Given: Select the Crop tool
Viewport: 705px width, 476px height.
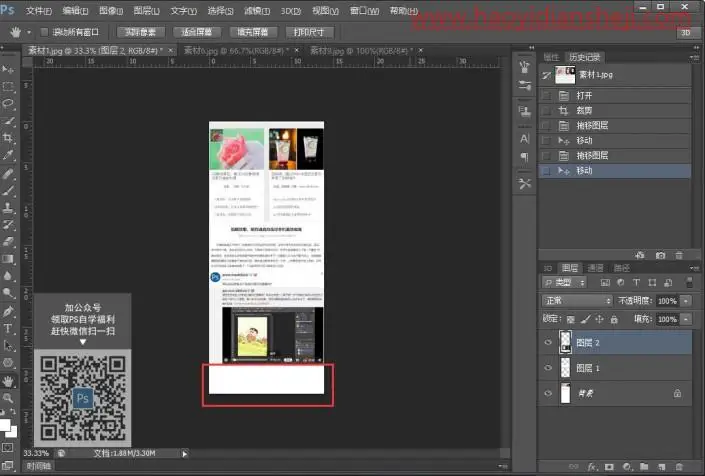Looking at the screenshot, I should pyautogui.click(x=8, y=138).
